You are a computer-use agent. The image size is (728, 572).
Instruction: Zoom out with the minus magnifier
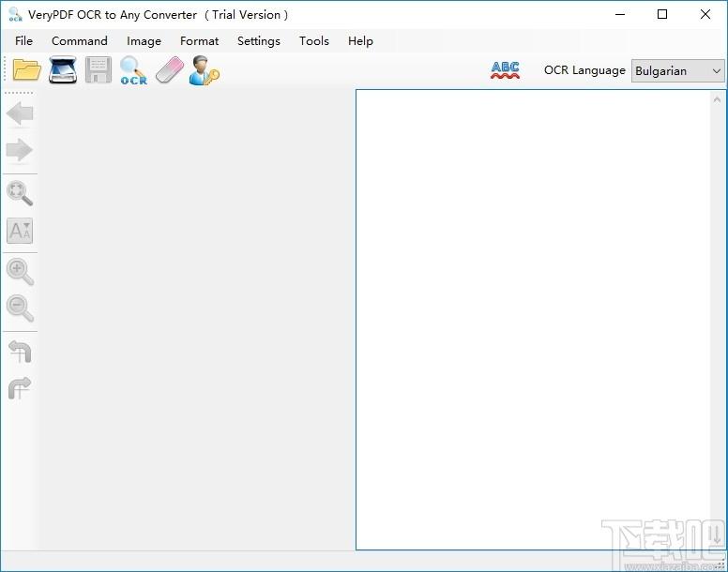tap(20, 308)
